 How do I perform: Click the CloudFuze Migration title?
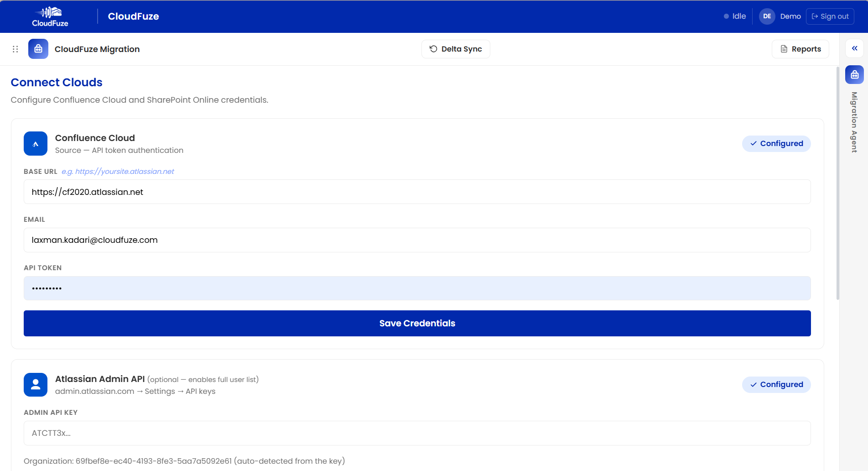click(97, 49)
